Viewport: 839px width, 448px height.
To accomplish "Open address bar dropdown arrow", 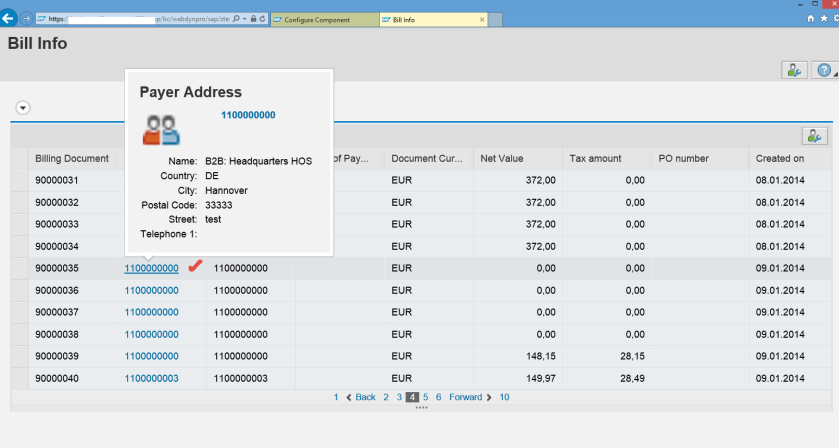I will (x=245, y=19).
